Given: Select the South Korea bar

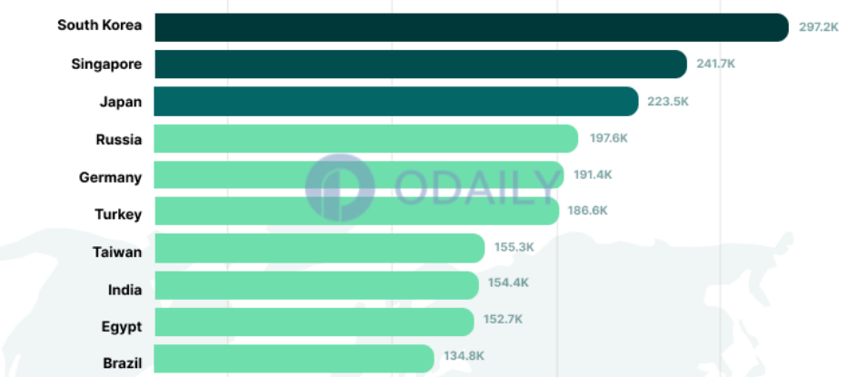Looking at the screenshot, I should [x=472, y=27].
